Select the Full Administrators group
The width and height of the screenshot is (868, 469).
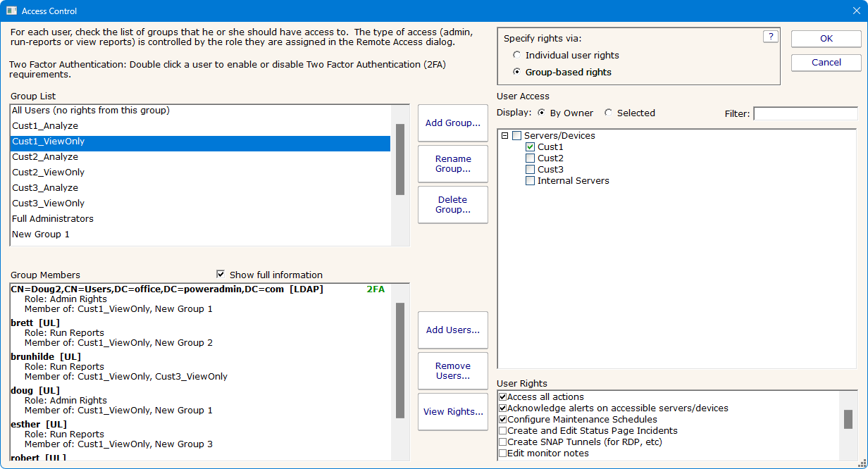coord(52,218)
